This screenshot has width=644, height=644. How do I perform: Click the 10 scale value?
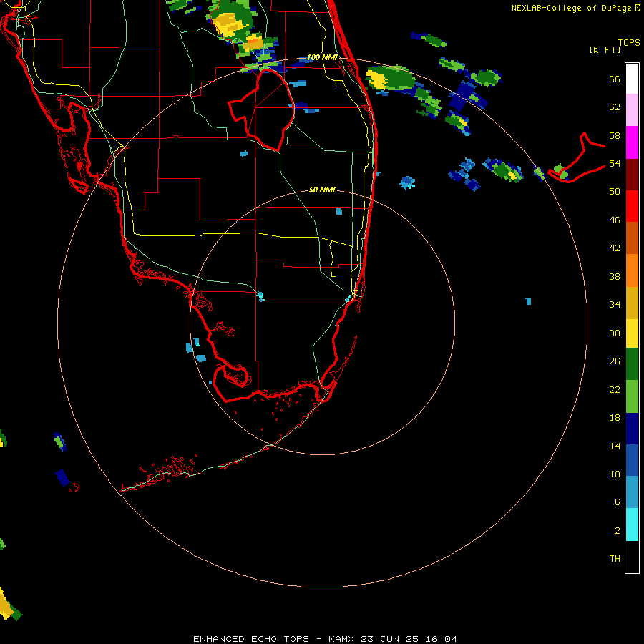click(x=615, y=474)
